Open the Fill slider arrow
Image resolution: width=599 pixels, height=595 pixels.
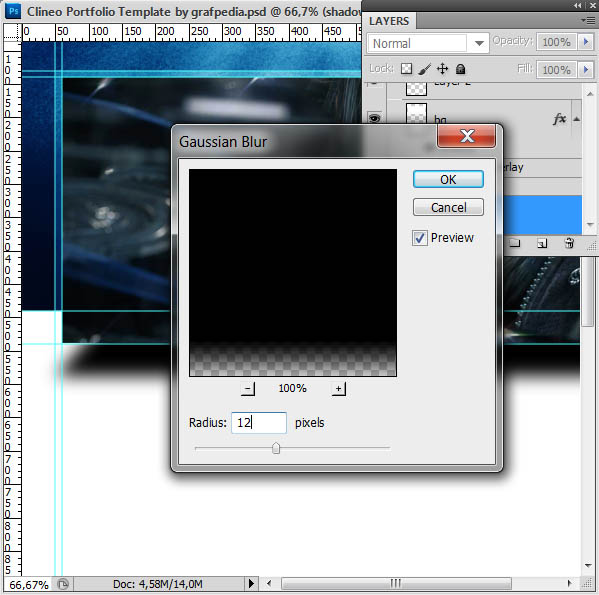tap(586, 70)
